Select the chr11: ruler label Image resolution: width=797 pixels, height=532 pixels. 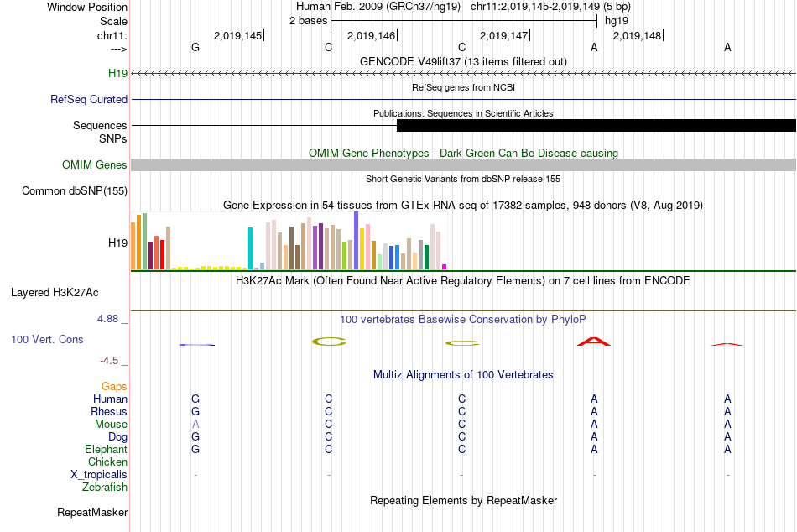[x=112, y=35]
